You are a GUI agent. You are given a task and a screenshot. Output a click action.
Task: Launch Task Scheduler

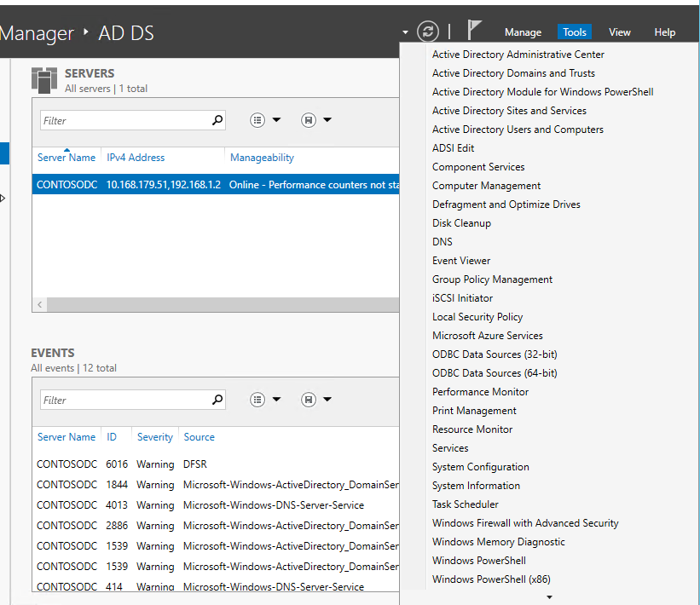coord(466,504)
